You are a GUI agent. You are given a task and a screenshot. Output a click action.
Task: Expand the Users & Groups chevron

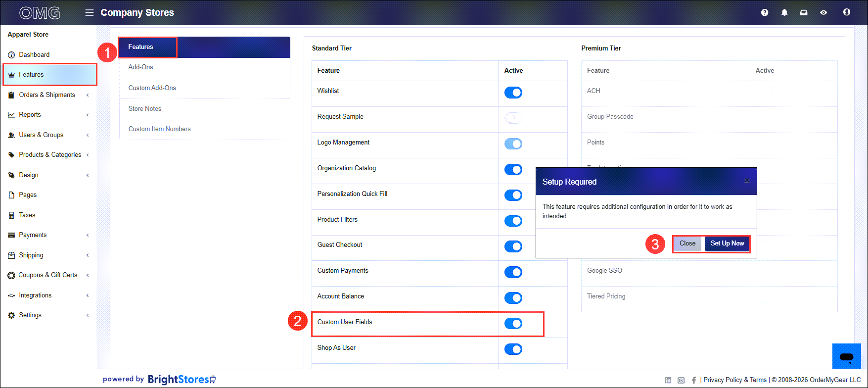[88, 135]
